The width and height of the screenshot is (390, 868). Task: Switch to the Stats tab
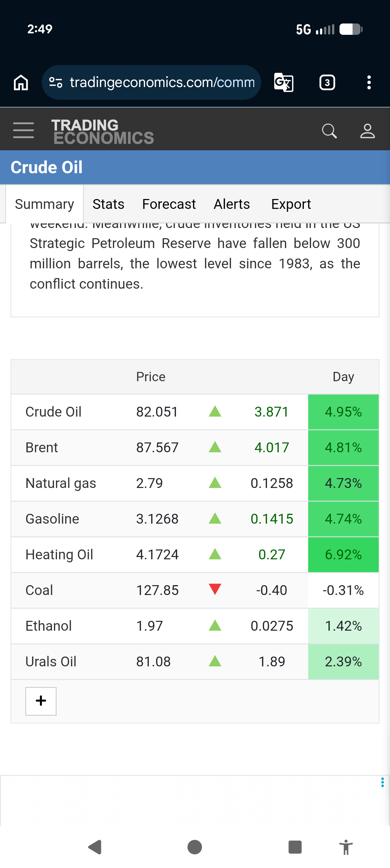tap(109, 204)
